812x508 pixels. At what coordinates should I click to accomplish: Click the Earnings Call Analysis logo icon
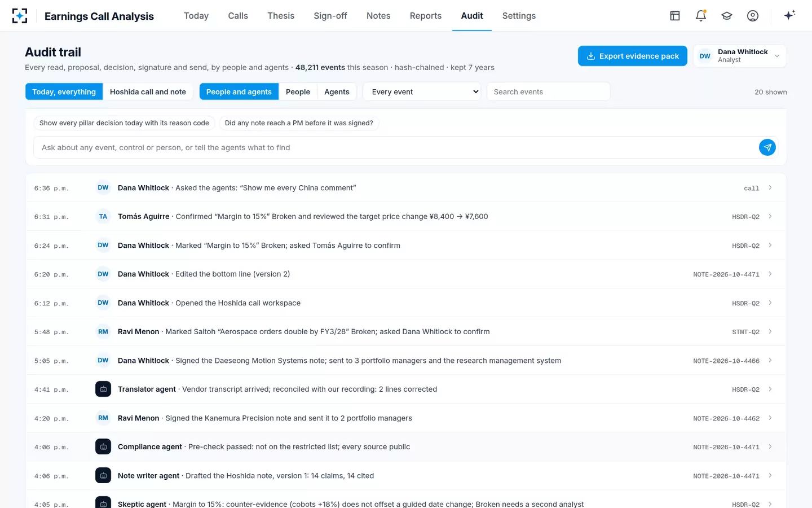tap(20, 16)
